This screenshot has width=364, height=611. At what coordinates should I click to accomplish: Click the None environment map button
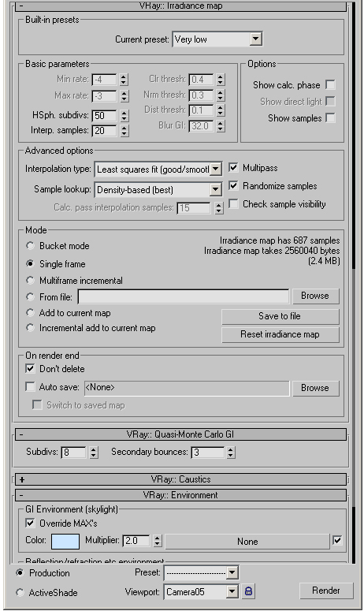pyautogui.click(x=247, y=542)
